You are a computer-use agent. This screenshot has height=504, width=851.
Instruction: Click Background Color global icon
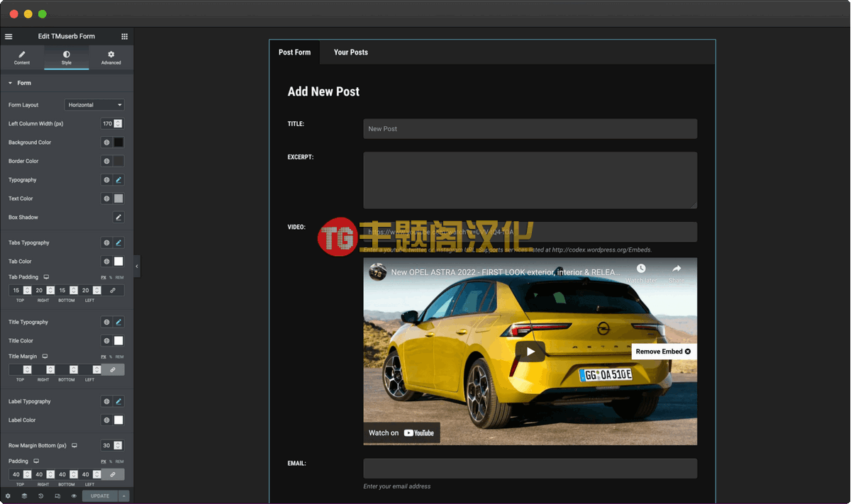[106, 142]
